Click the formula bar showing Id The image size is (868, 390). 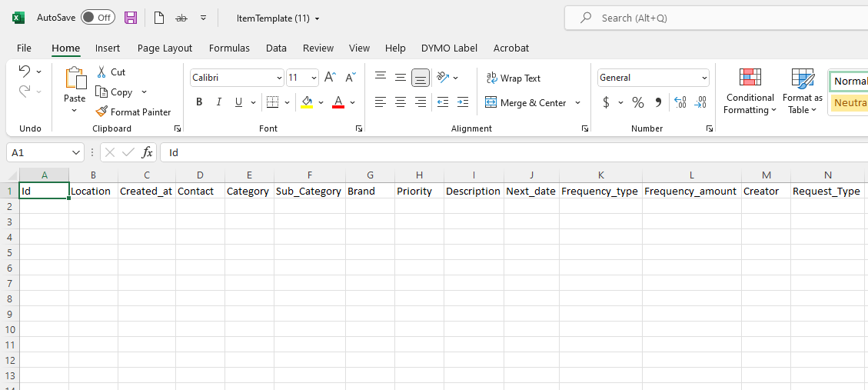click(514, 152)
